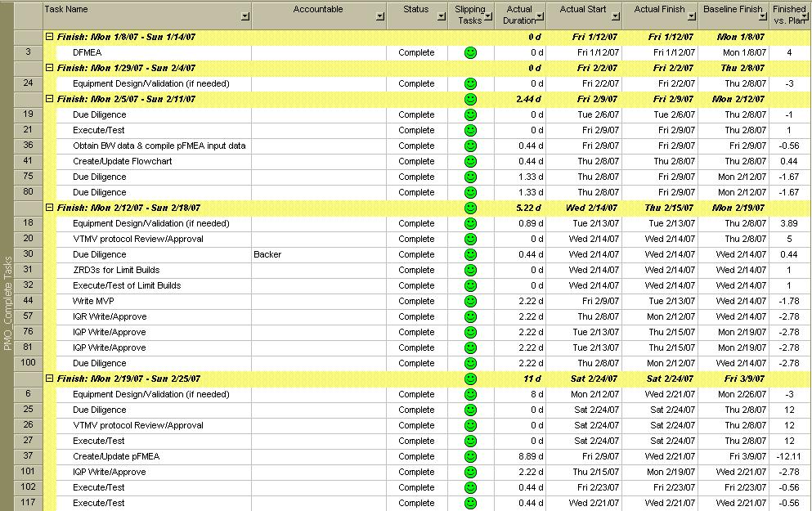Click green smiley in Write MVP row

click(x=470, y=301)
